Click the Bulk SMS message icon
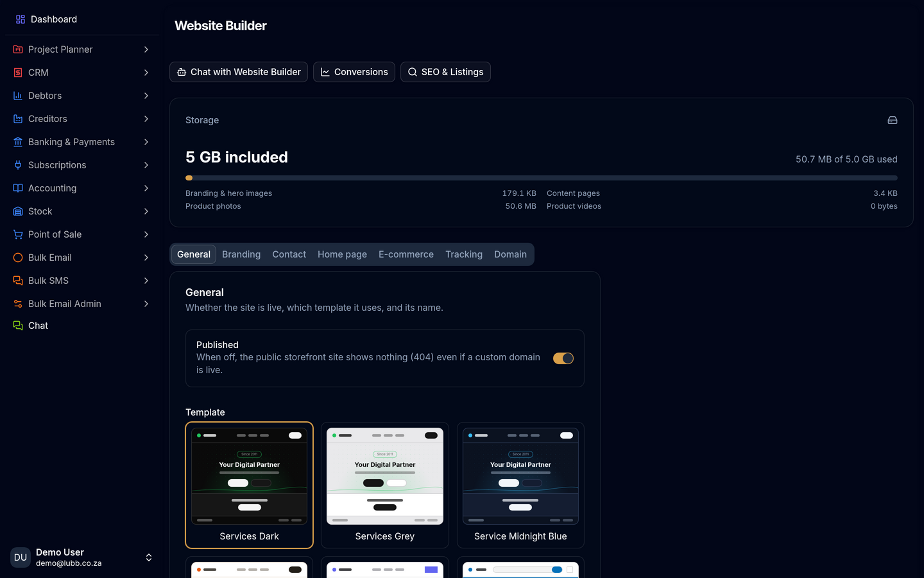The height and width of the screenshot is (578, 924). point(18,281)
